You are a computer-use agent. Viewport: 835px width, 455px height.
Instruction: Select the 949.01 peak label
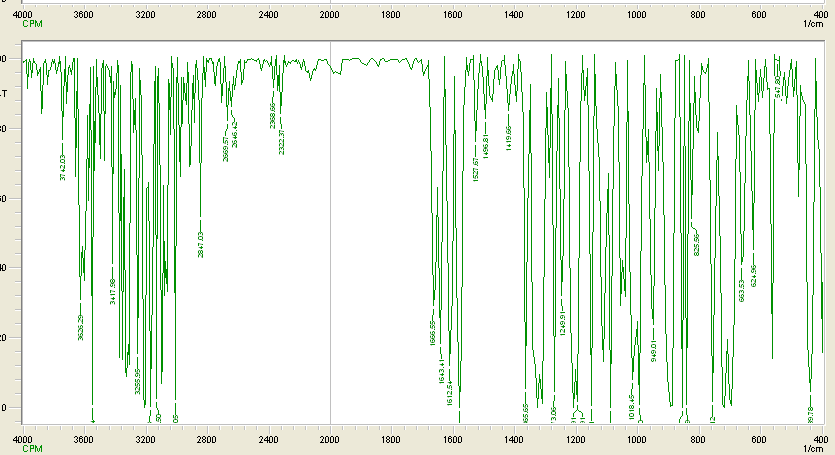point(653,350)
